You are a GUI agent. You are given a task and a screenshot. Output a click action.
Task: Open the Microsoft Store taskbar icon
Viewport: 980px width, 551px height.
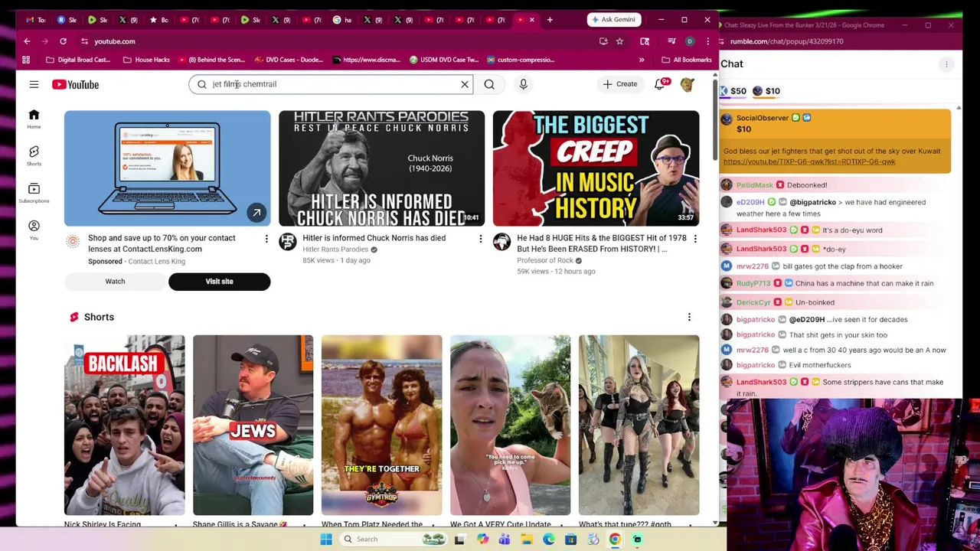[570, 540]
